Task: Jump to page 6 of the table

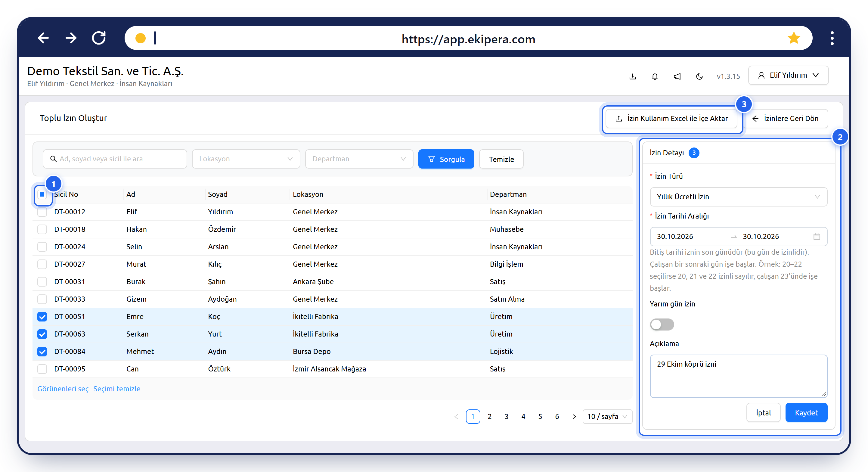Action: pyautogui.click(x=557, y=416)
